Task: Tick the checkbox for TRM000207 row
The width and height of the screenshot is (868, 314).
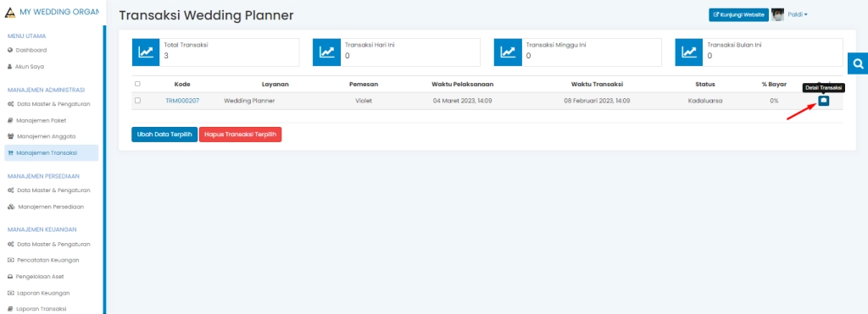Action: (x=137, y=101)
